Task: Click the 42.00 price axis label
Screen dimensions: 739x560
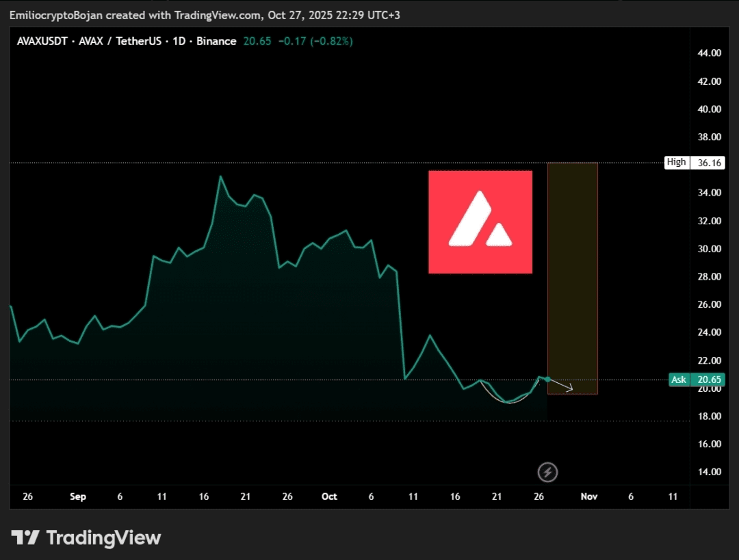Action: 710,81
